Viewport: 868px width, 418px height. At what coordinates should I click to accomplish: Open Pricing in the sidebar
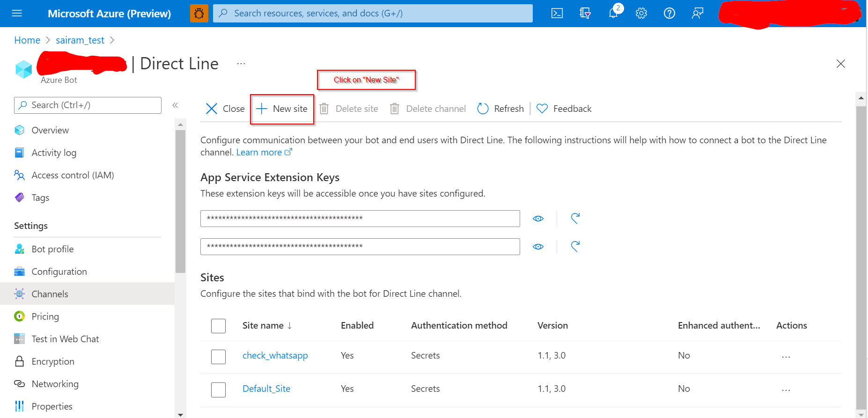click(x=45, y=316)
